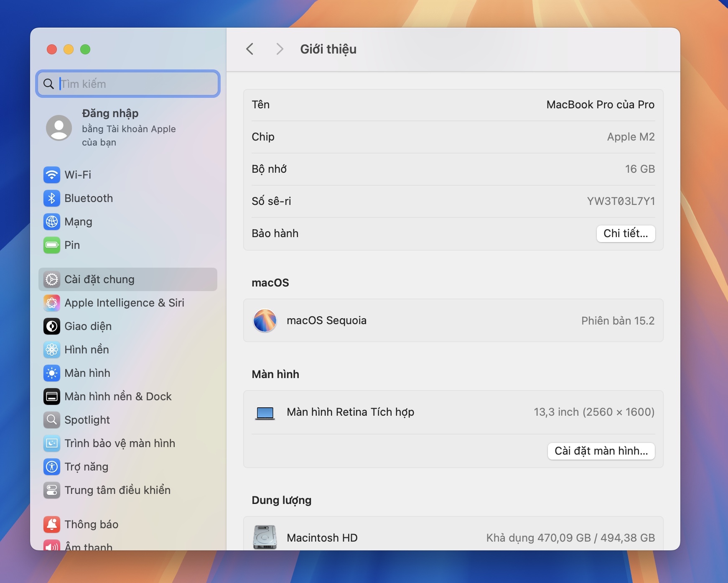Select the Màn hình sidebar display icon
728x583 pixels.
[52, 373]
